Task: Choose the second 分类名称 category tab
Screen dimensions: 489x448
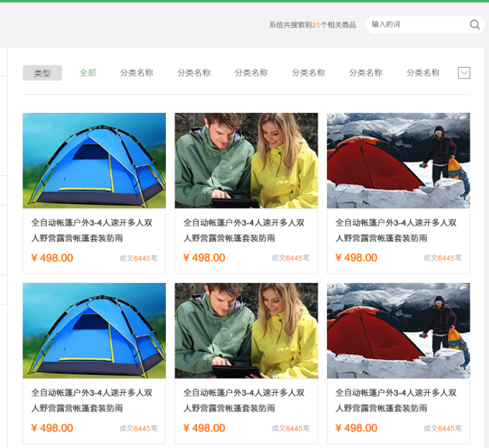Action: pos(194,72)
